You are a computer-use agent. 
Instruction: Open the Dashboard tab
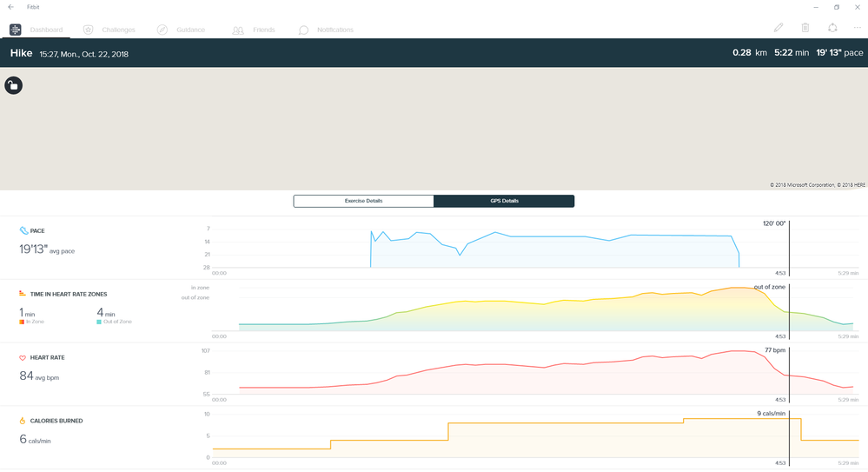pos(36,30)
